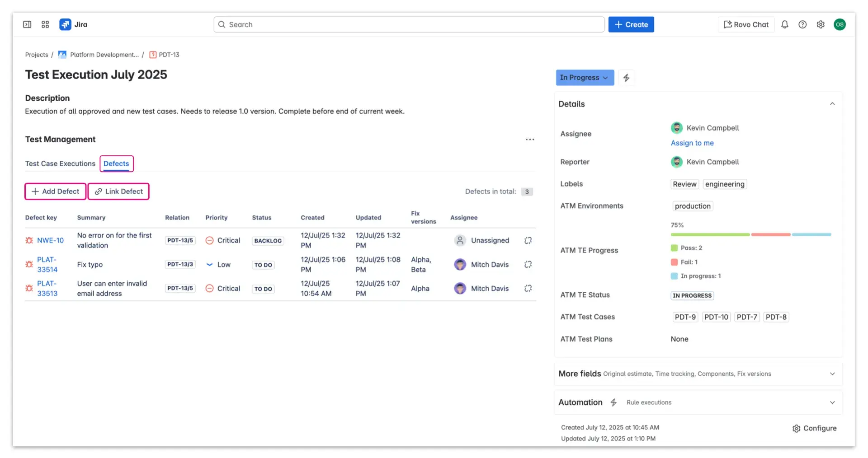Screen dimensions: 868x458
Task: Open Test Management more options via ellipsis icon
Action: pos(530,139)
